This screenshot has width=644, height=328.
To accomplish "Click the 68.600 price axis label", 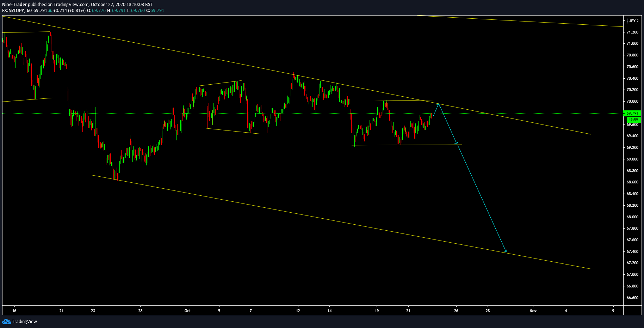I will click(632, 182).
